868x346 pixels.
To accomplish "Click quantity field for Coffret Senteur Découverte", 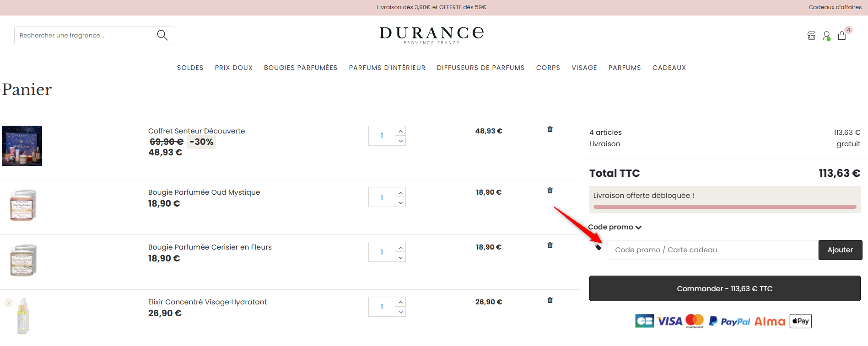I will [382, 136].
